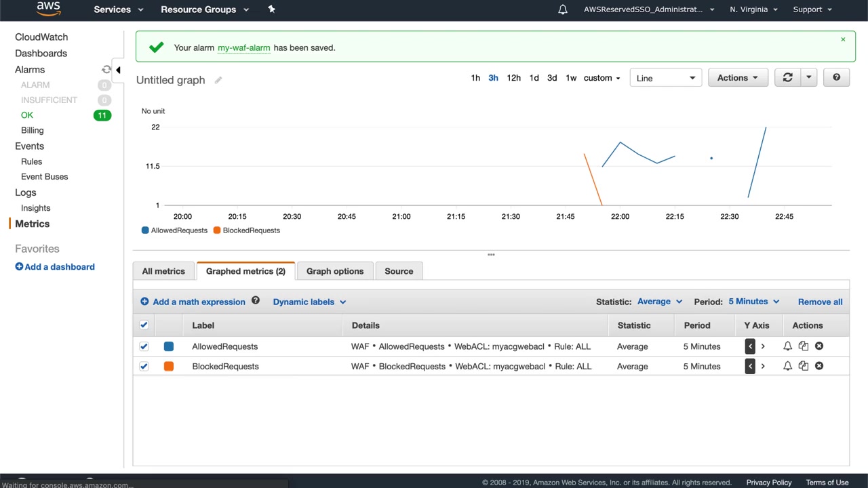Image resolution: width=868 pixels, height=488 pixels.
Task: Create alarm for AllowedRequests via bell icon
Action: [787, 346]
